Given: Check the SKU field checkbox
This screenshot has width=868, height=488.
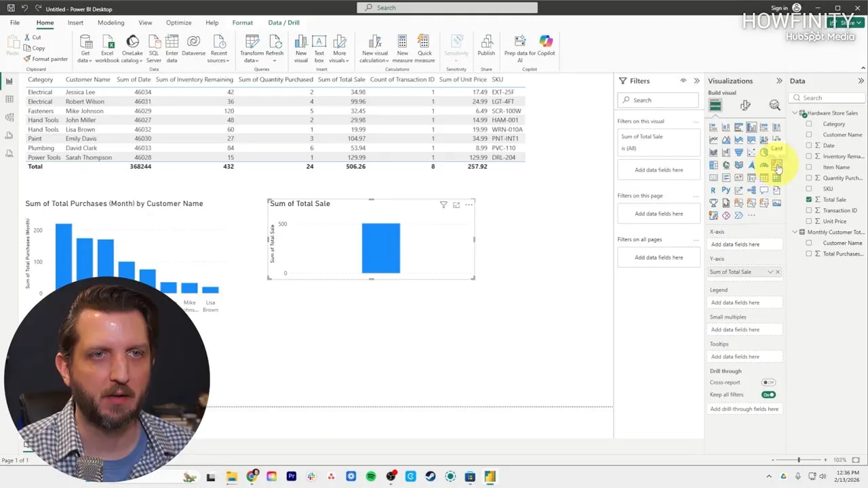Looking at the screenshot, I should (808, 188).
